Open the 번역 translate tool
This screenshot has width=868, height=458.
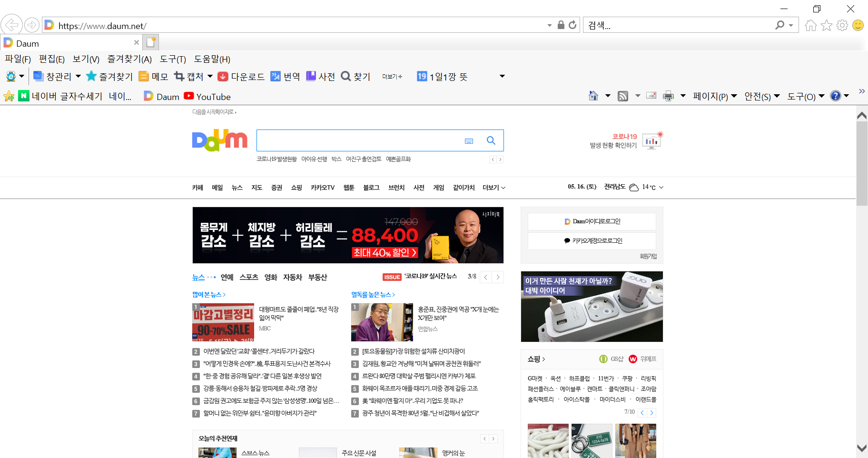285,76
